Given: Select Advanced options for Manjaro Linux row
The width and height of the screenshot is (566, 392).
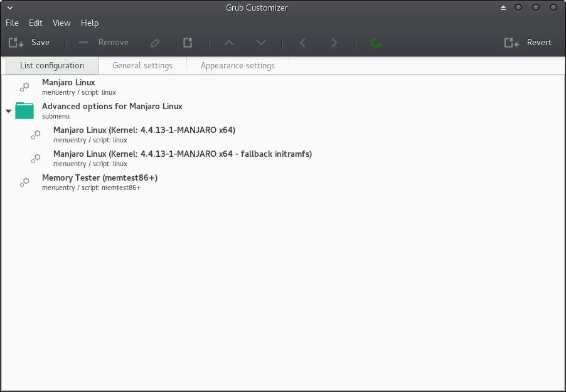Looking at the screenshot, I should click(x=283, y=111).
